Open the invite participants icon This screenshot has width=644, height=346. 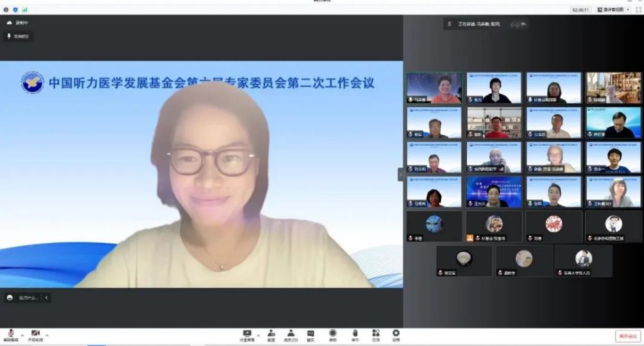(x=271, y=333)
